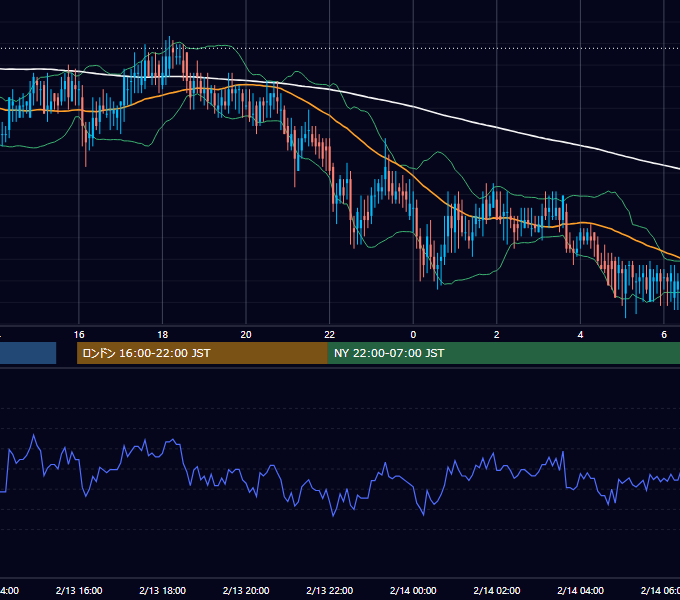Click the hour label 0 under the price chart

413,335
